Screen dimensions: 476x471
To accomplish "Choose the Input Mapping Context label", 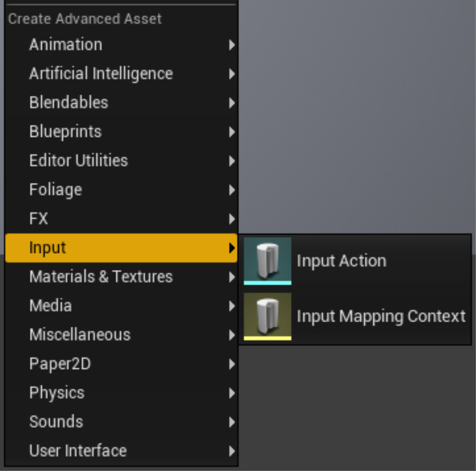I will [381, 317].
